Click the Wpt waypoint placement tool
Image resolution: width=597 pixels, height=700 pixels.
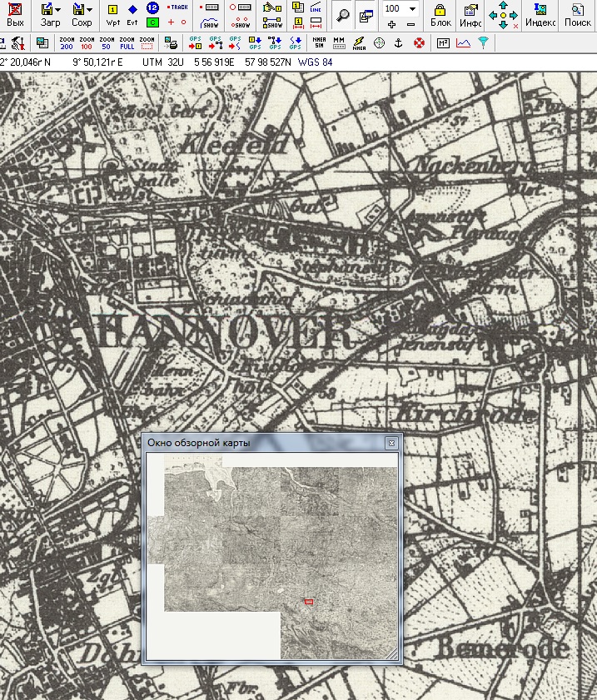tap(113, 14)
